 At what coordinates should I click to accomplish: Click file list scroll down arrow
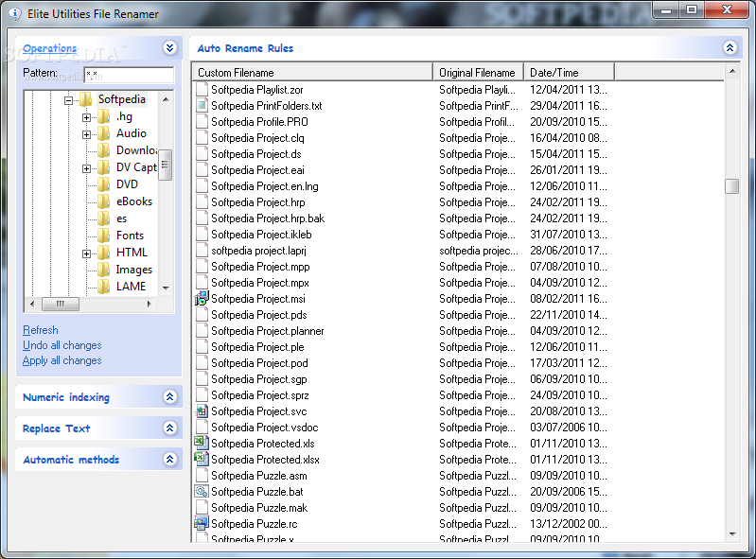click(732, 534)
